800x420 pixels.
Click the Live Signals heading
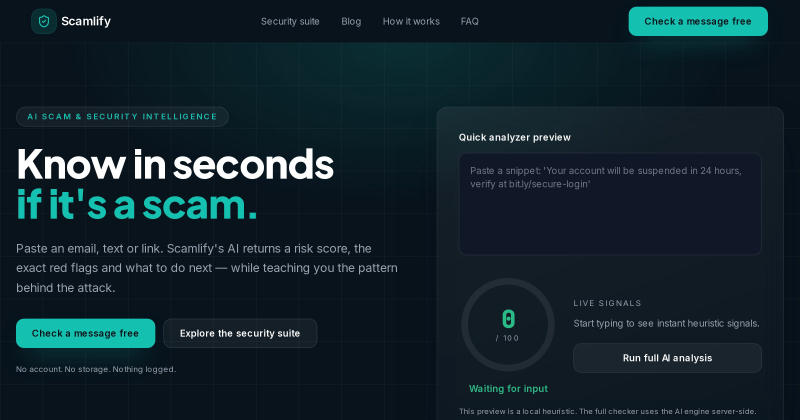click(x=607, y=303)
